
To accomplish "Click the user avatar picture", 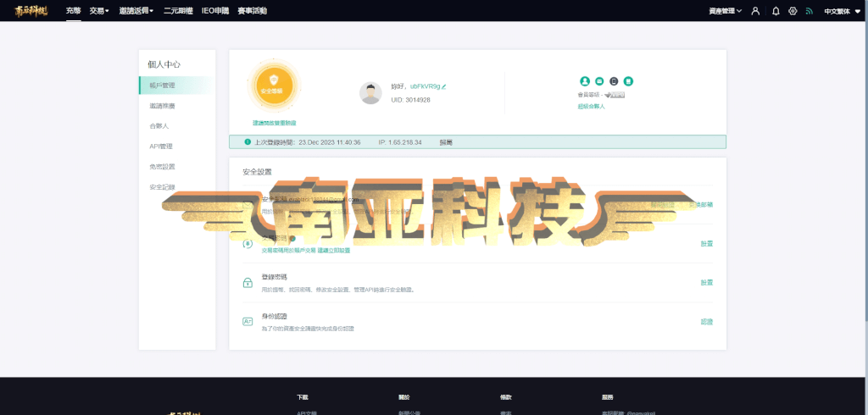I will (x=370, y=93).
